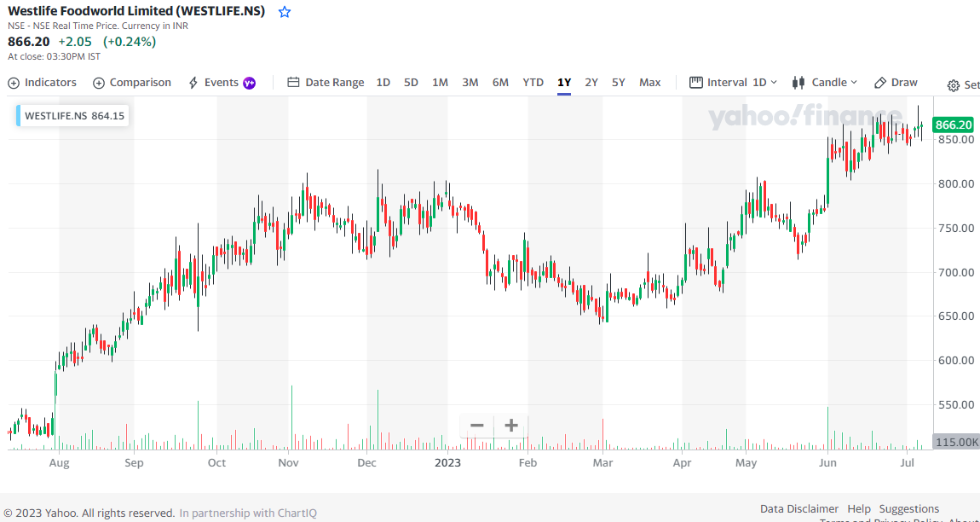
Task: Select the YTD range tab
Action: [533, 83]
